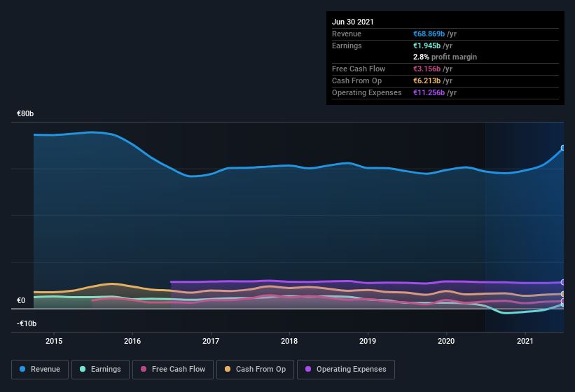Select the 2020 x-axis label
575x392 pixels.
click(x=446, y=341)
